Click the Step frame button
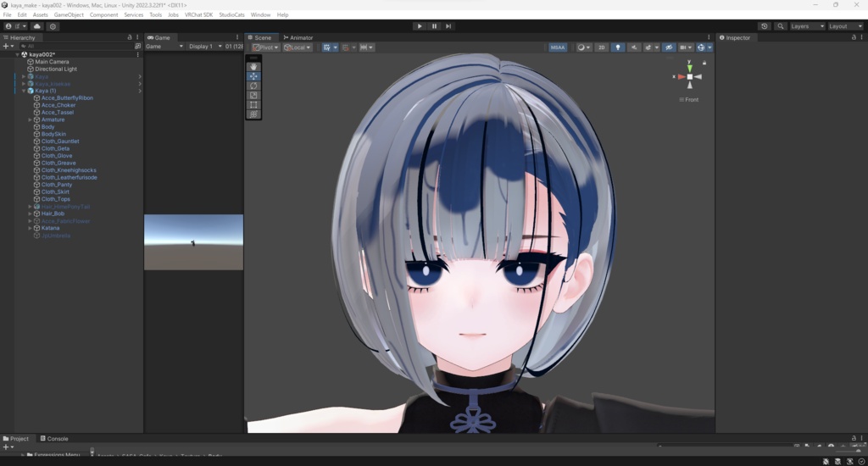Viewport: 868px width, 466px height. pyautogui.click(x=448, y=26)
